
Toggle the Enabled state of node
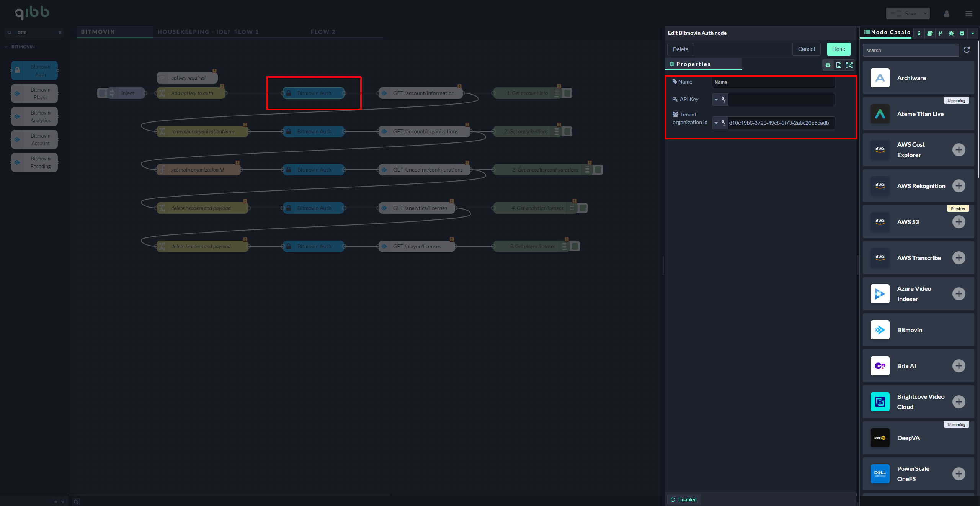click(x=684, y=499)
